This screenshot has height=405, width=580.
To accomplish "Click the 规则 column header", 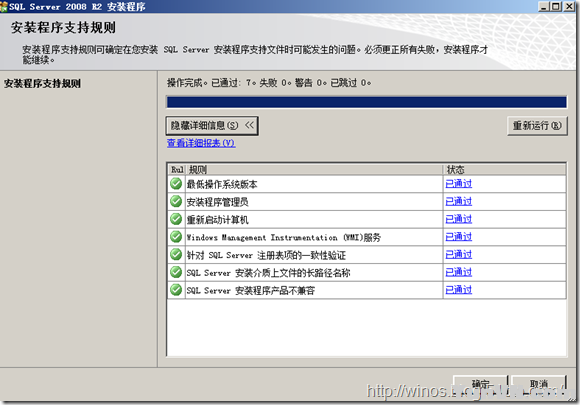I will coord(314,170).
